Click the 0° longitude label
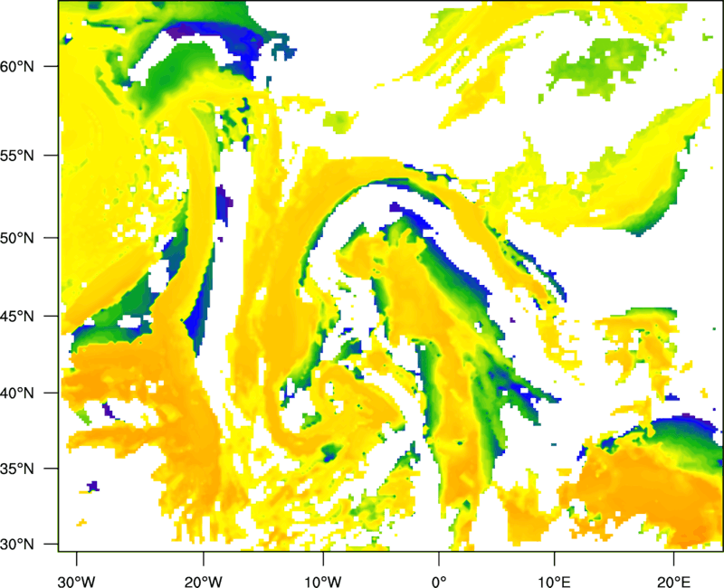 click(439, 582)
